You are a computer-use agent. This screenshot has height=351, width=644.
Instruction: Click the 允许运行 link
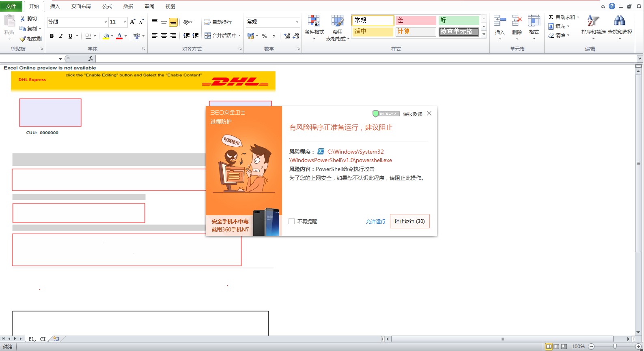coord(375,222)
